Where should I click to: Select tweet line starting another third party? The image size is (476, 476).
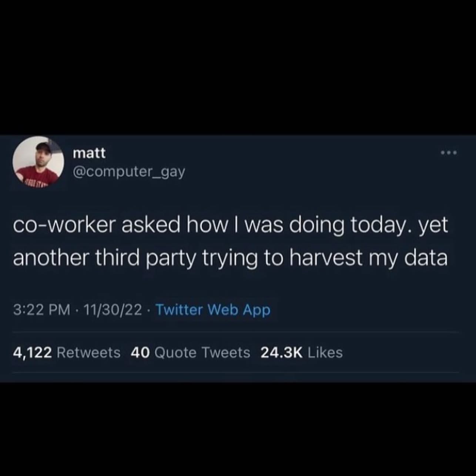pyautogui.click(x=230, y=258)
